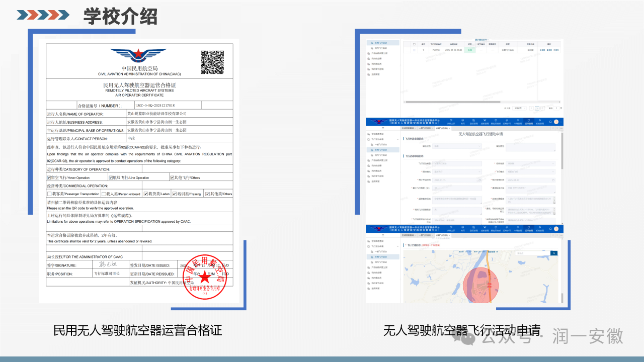Screen dimensions: 644x362
Task: Expand the 审批状态 dropdown in the form
Action: (457, 146)
